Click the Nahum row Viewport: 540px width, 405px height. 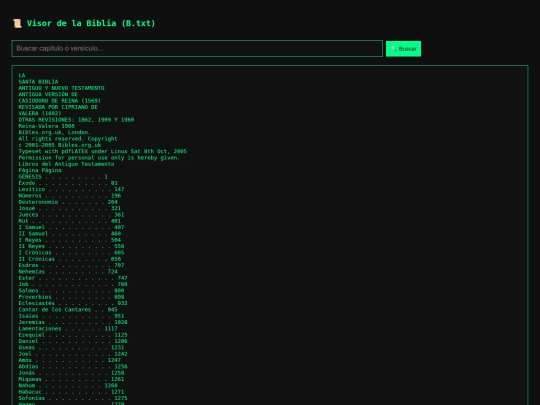pyautogui.click(x=68, y=385)
